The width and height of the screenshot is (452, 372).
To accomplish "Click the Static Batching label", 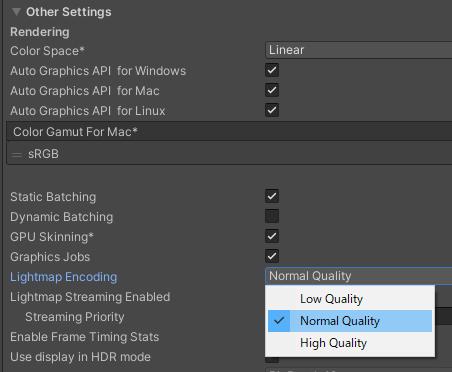I will pos(53,197).
